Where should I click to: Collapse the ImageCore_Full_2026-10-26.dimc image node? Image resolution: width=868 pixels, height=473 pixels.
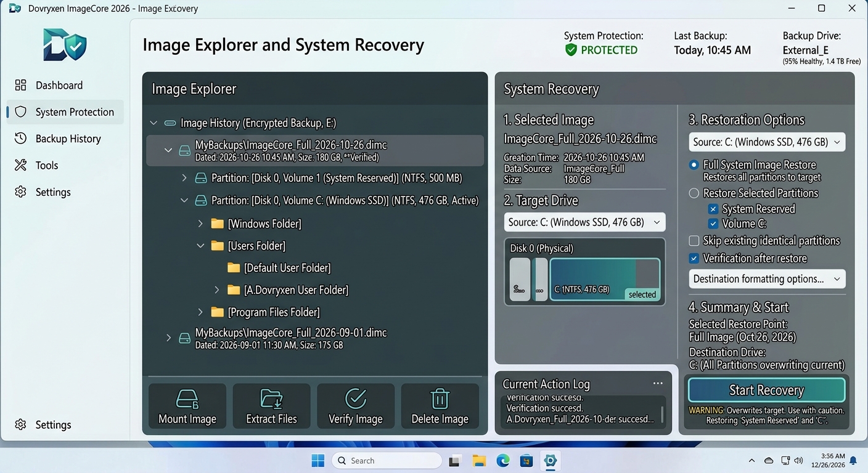point(168,150)
